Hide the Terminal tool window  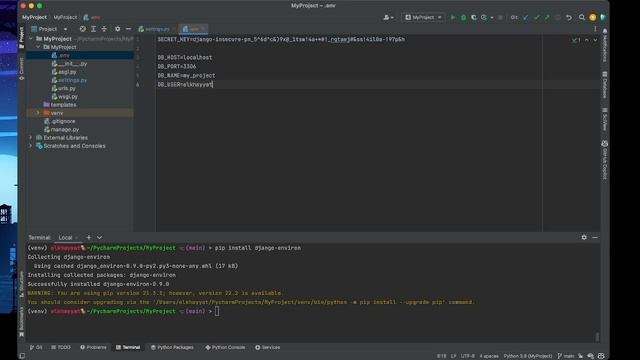(595, 238)
